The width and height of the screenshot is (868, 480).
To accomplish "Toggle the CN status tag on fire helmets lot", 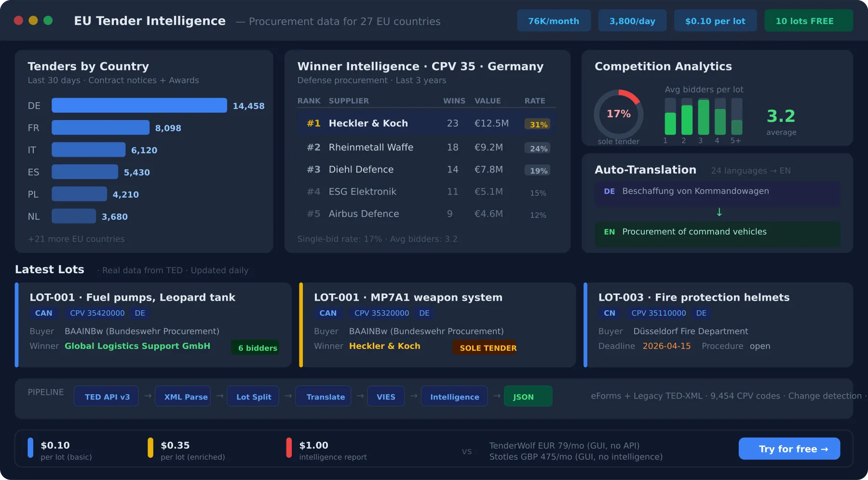I will [610, 313].
